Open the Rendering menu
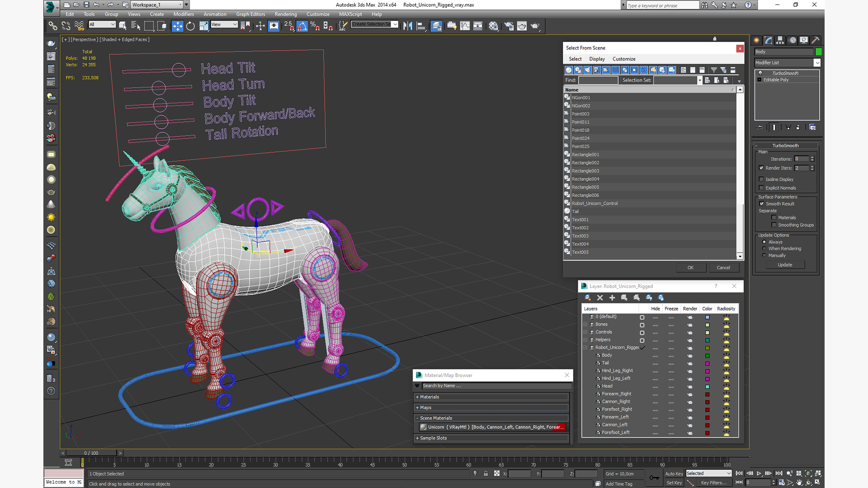The height and width of the screenshot is (488, 868). click(x=285, y=14)
